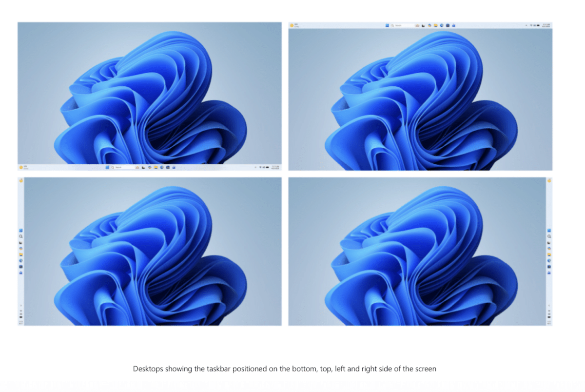This screenshot has height=392, width=585.
Task: Open File Explorer on the bottom taskbar
Action: (155, 167)
